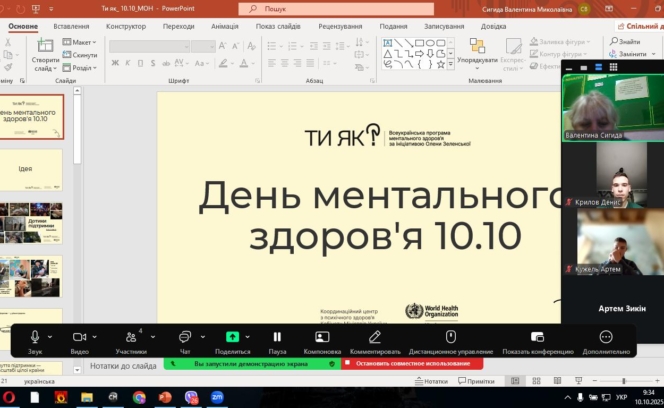664x408 pixels.
Task: Pause screen sharing with Пауза
Action: (x=277, y=338)
